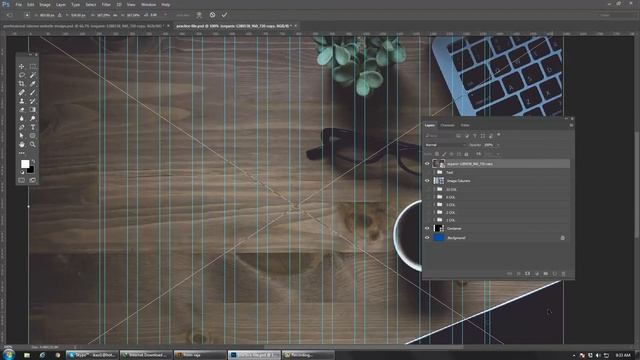Set the background color swatch

31,170
